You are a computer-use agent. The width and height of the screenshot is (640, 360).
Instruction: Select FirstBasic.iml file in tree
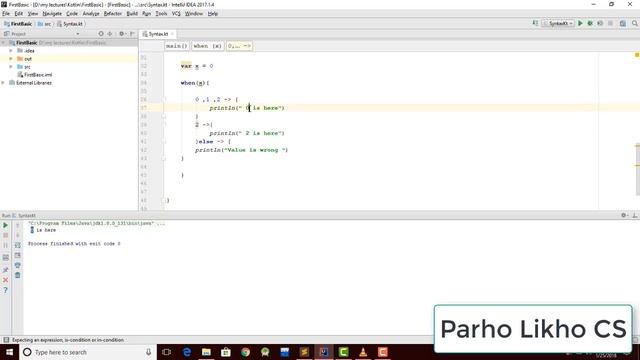[x=35, y=75]
